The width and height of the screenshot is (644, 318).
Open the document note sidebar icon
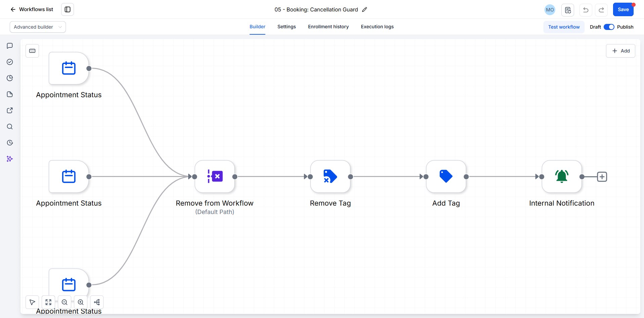click(x=10, y=94)
